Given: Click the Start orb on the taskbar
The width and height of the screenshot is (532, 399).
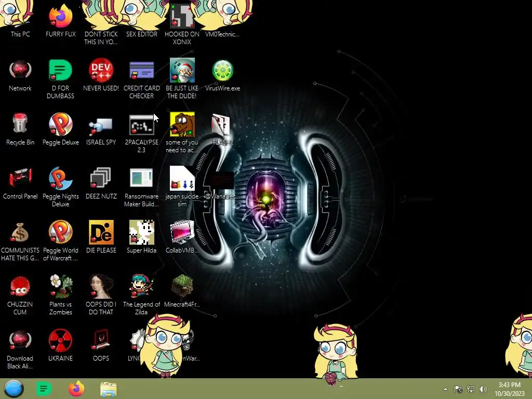Looking at the screenshot, I should pyautogui.click(x=14, y=389).
